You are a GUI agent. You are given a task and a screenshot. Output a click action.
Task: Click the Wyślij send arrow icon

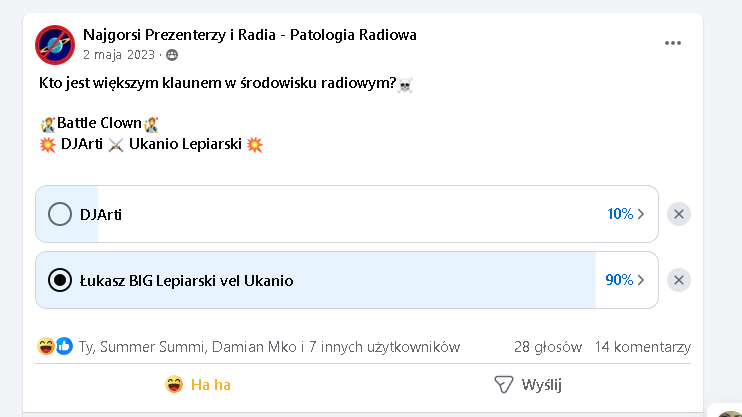tap(504, 384)
